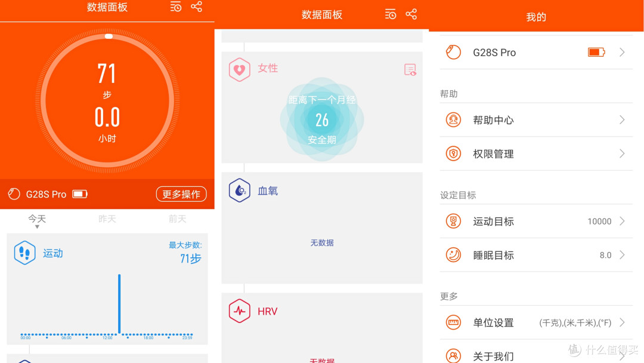Tap the 10000 step goal value
Image resolution: width=644 pixels, height=363 pixels.
(599, 221)
